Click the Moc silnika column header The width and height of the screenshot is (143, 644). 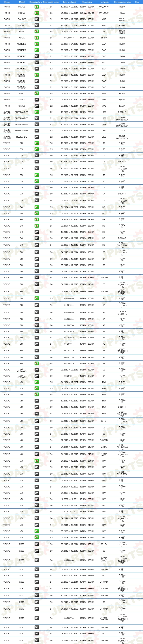coord(87,2)
